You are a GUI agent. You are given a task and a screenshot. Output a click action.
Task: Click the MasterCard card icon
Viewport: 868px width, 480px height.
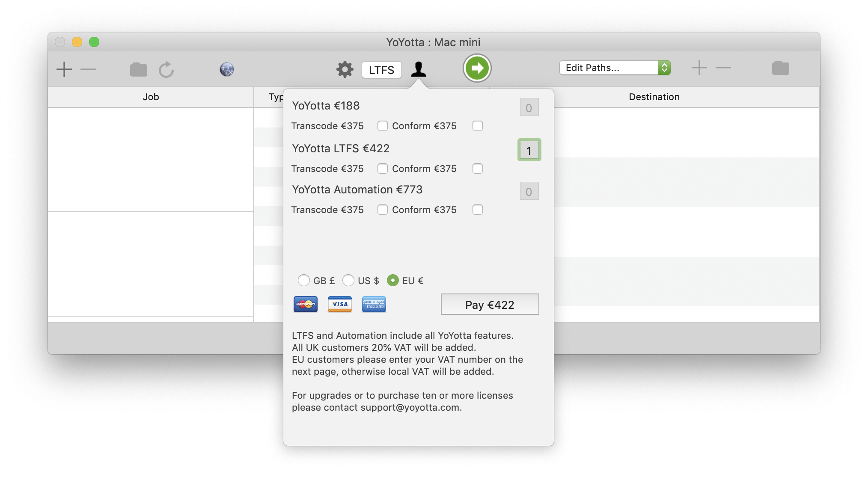(x=306, y=304)
